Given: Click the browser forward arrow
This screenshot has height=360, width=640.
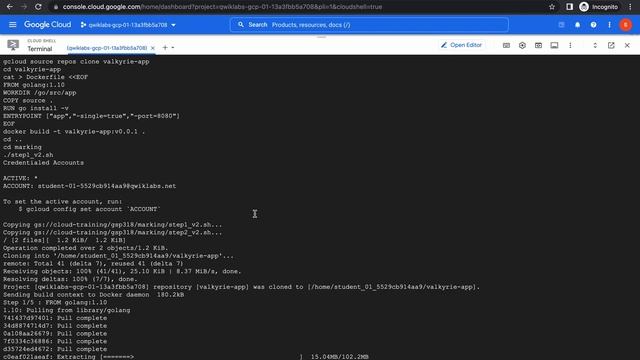Looking at the screenshot, I should point(24,7).
